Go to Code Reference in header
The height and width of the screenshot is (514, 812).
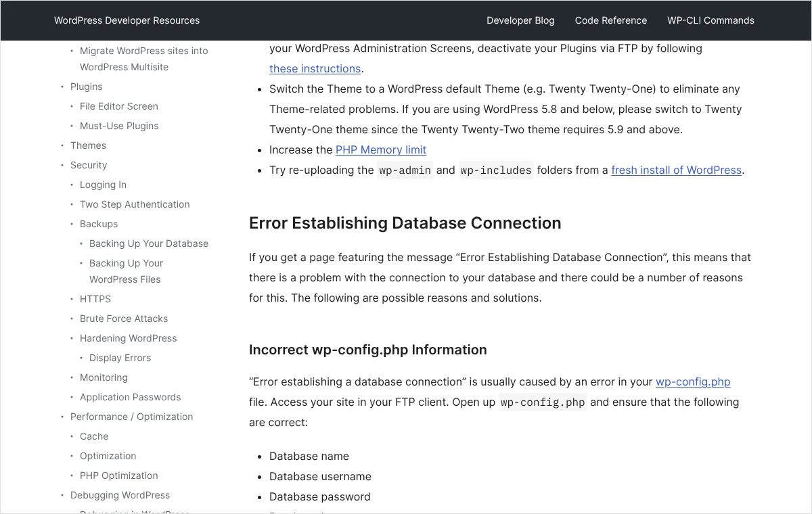pos(611,20)
